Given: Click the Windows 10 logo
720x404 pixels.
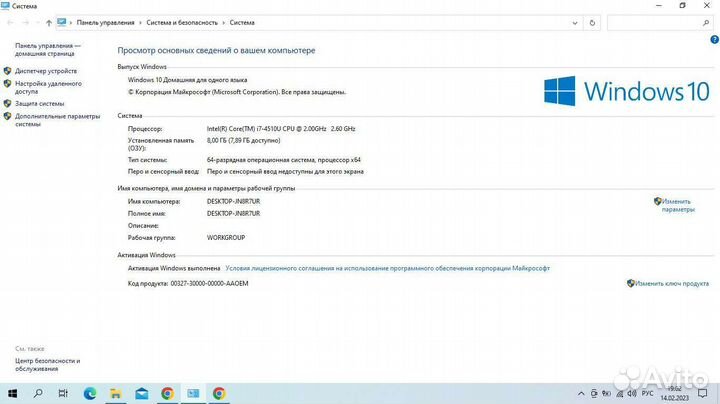Looking at the screenshot, I should (626, 91).
